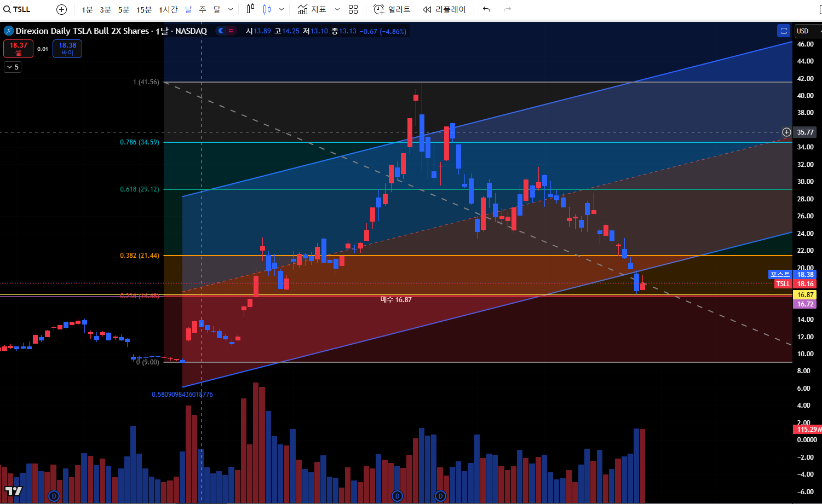Click the 포스트 18.38 price label

[x=792, y=275]
